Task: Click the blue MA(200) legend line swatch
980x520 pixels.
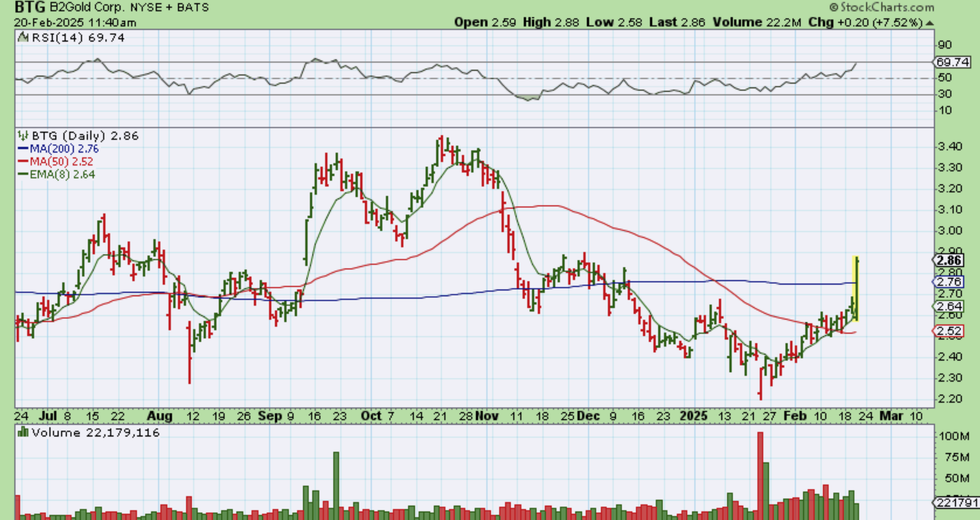Action: click(23, 149)
